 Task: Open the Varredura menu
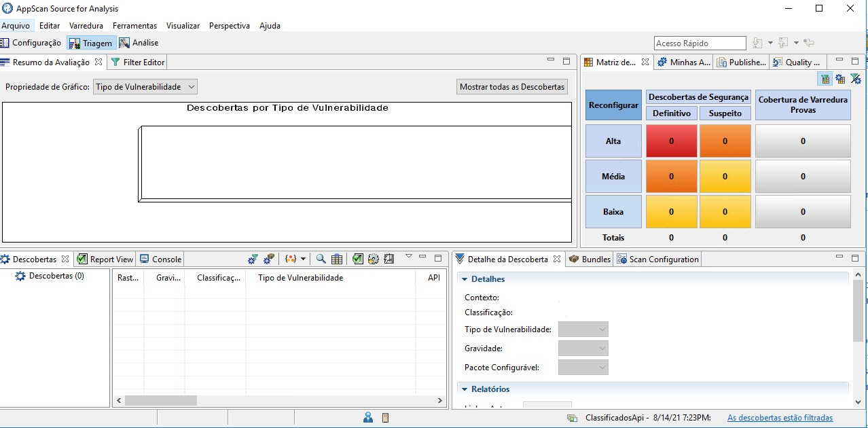click(x=86, y=26)
